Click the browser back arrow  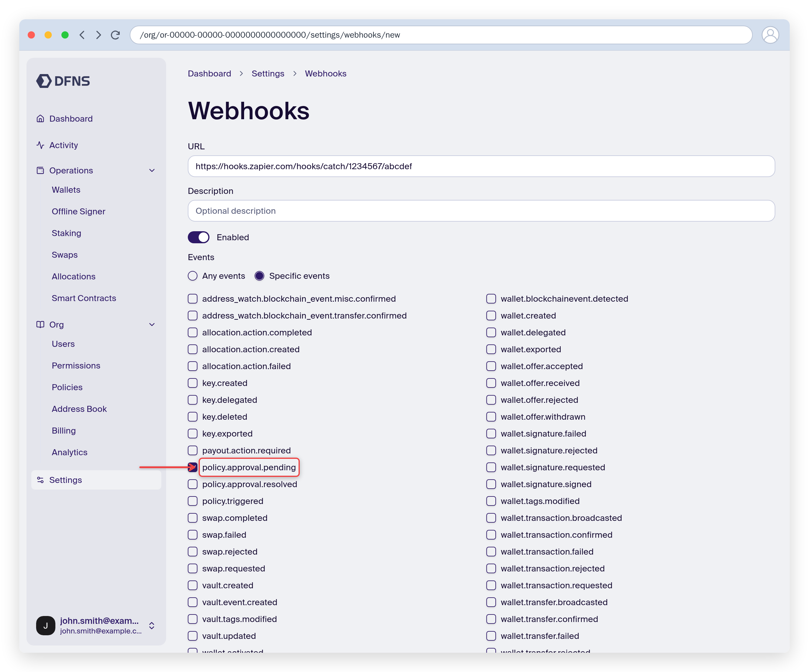82,35
